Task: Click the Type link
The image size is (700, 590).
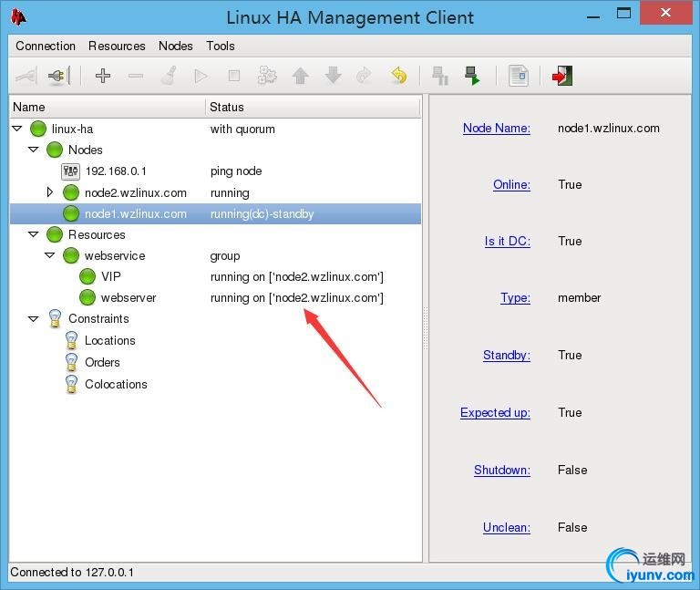Action: (x=515, y=298)
